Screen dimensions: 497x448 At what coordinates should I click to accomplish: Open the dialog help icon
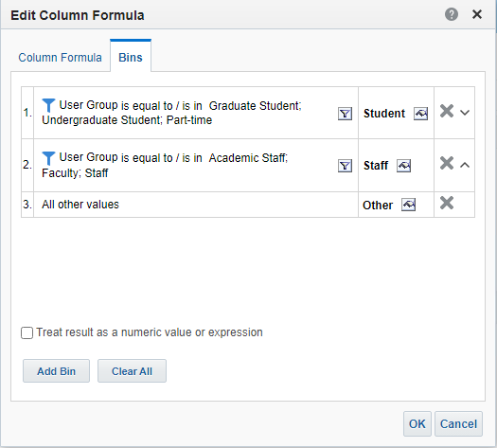452,14
